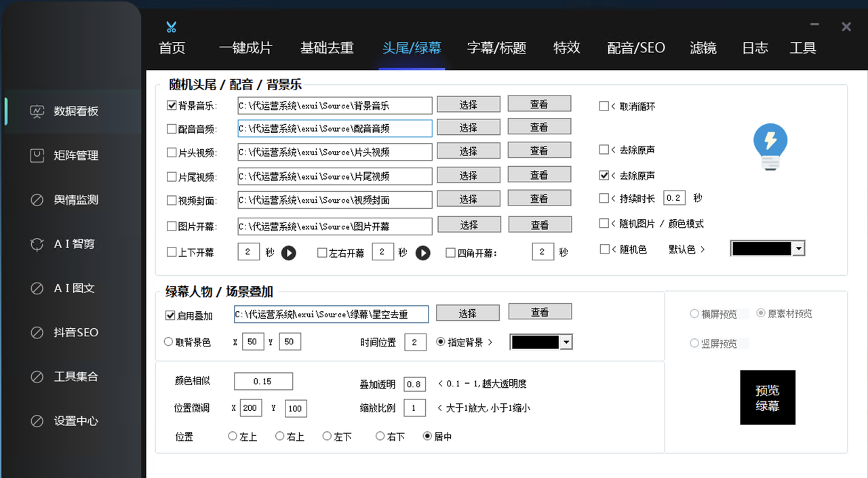
Task: Click the 颜色相似 input field
Action: 263,382
